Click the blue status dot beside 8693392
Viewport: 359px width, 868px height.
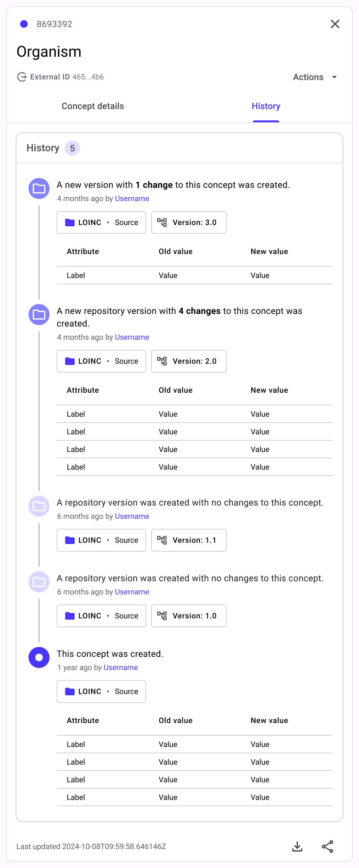click(x=24, y=24)
